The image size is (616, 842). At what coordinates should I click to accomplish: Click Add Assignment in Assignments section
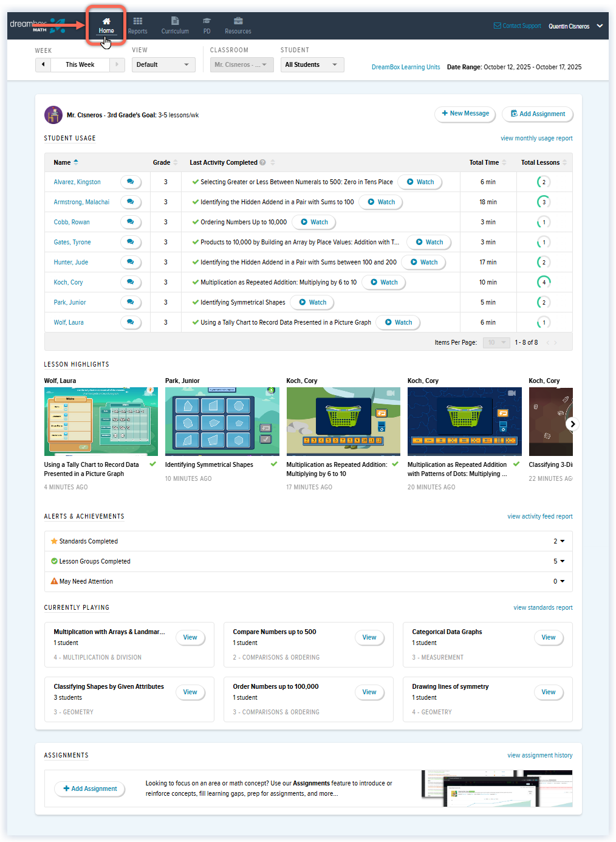pos(90,789)
